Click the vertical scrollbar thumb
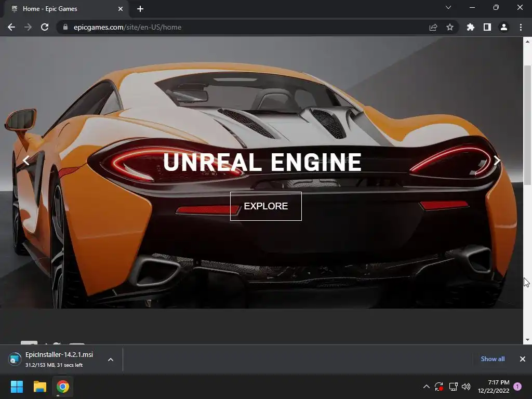 pyautogui.click(x=527, y=125)
